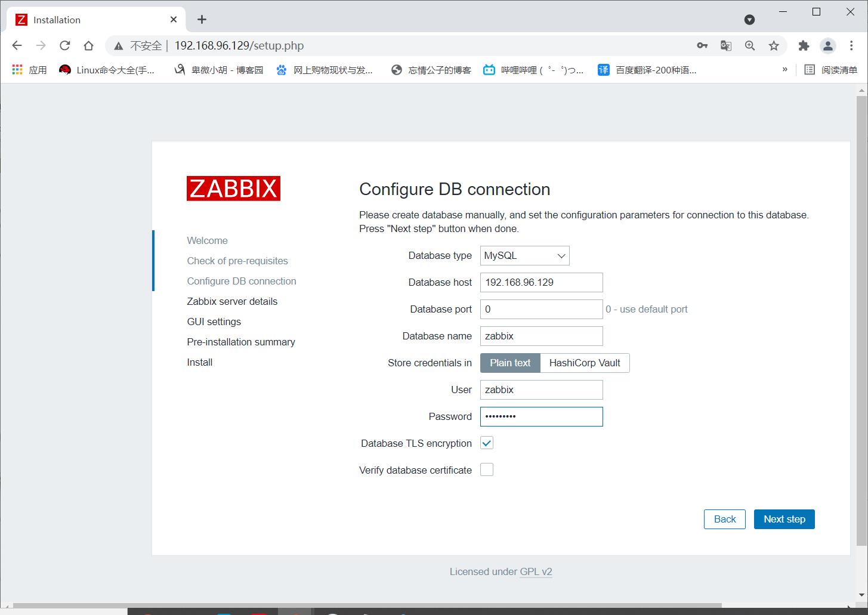This screenshot has height=615, width=868.
Task: Open 卑微小胡 博客园 bookmark
Action: 218,70
